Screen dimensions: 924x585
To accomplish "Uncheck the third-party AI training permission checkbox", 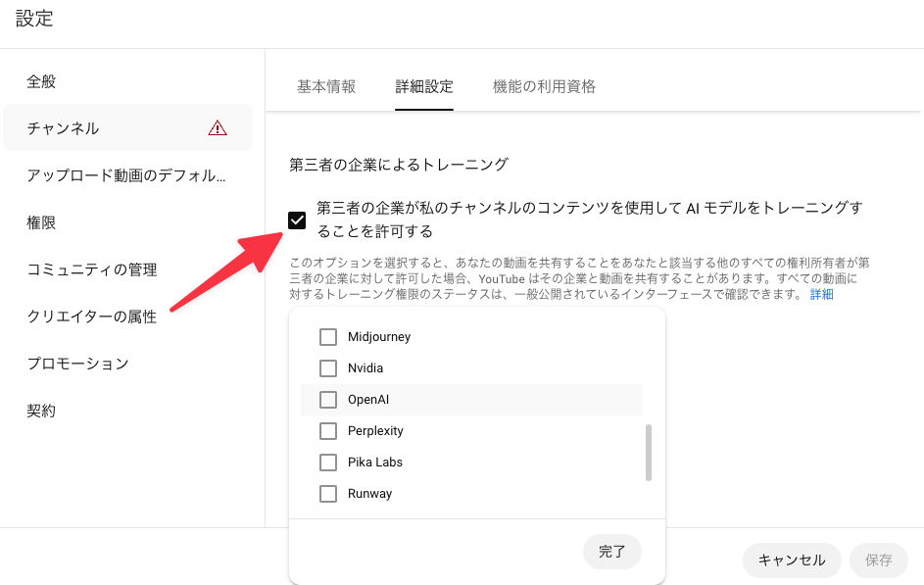I will 297,220.
